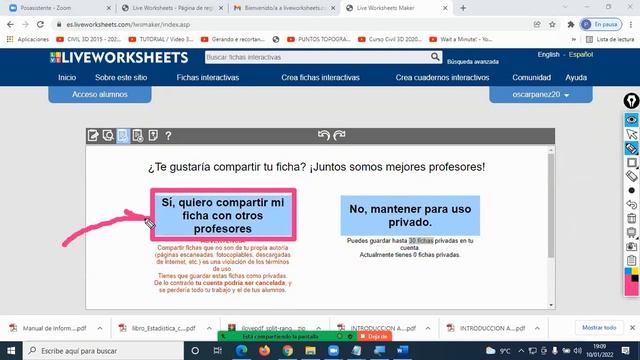
Task: Open Lista de lectura
Action: click(x=610, y=39)
